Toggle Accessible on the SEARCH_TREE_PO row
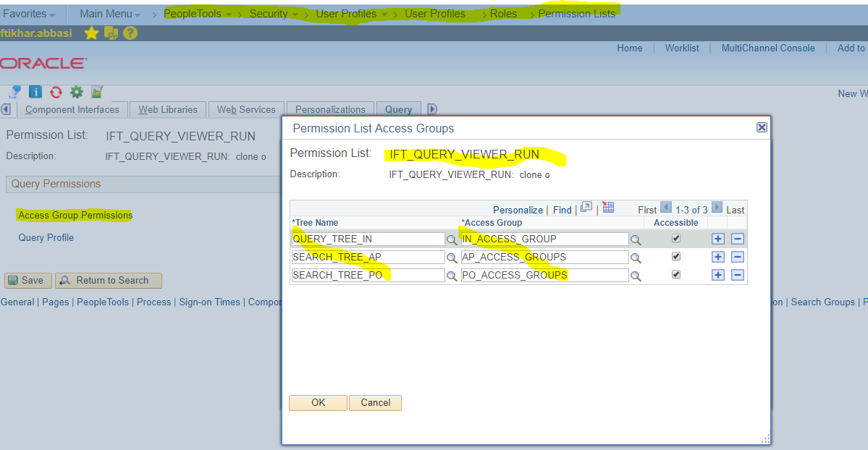Image resolution: width=868 pixels, height=450 pixels. pos(676,274)
